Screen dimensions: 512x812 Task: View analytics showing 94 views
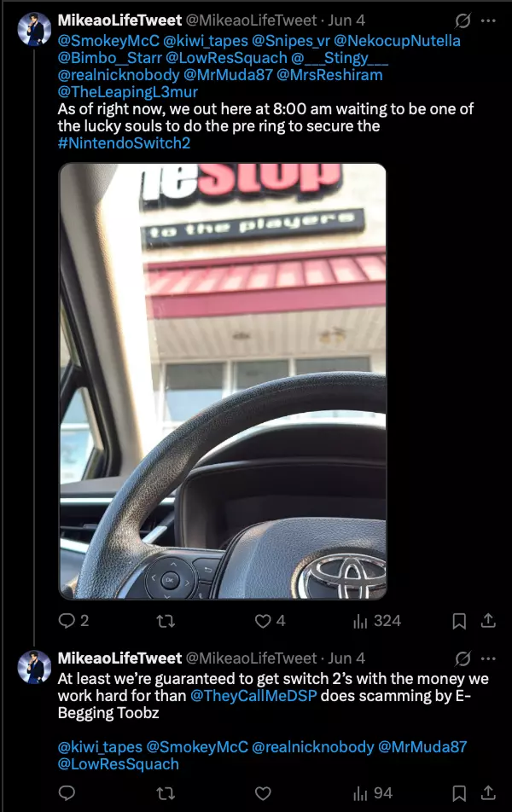click(373, 793)
